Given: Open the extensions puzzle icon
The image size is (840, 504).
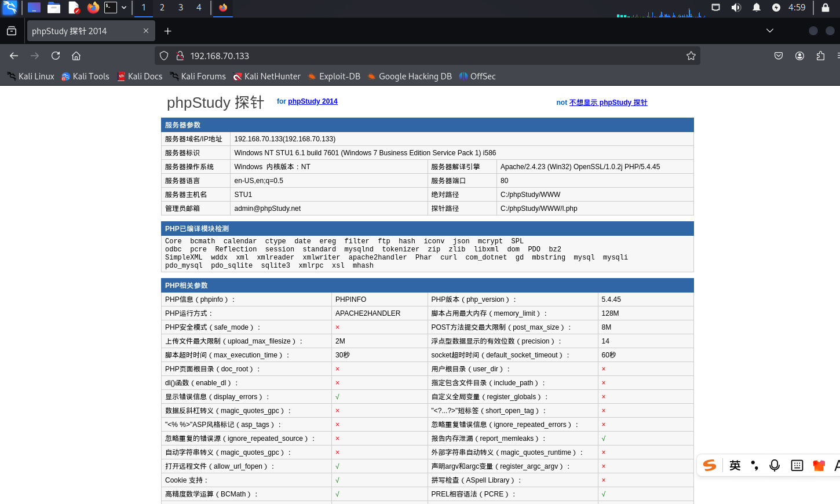Looking at the screenshot, I should [x=820, y=56].
